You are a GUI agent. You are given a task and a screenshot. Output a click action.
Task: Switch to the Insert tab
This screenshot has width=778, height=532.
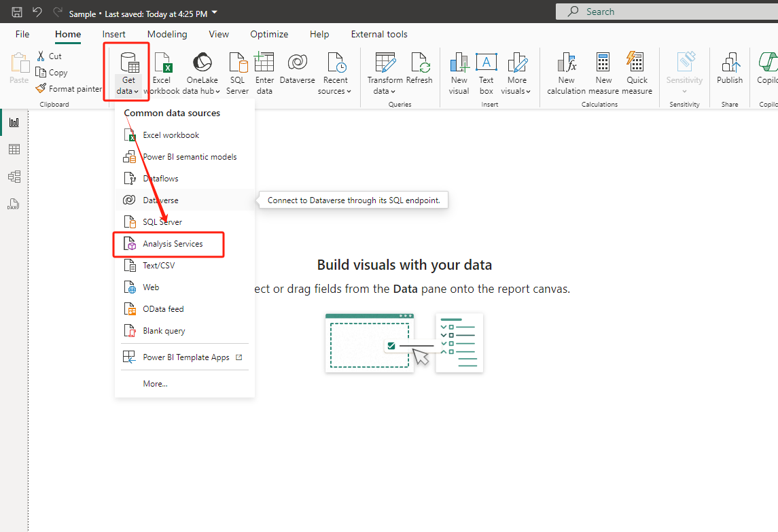coord(113,34)
